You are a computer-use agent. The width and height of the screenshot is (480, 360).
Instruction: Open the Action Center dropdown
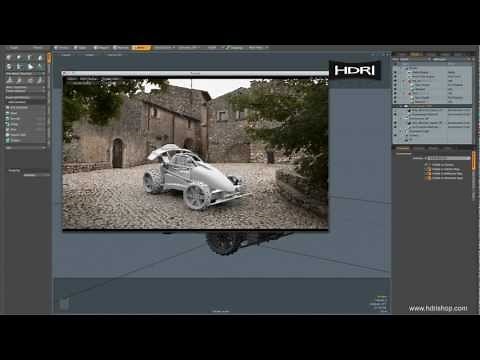tap(165, 48)
